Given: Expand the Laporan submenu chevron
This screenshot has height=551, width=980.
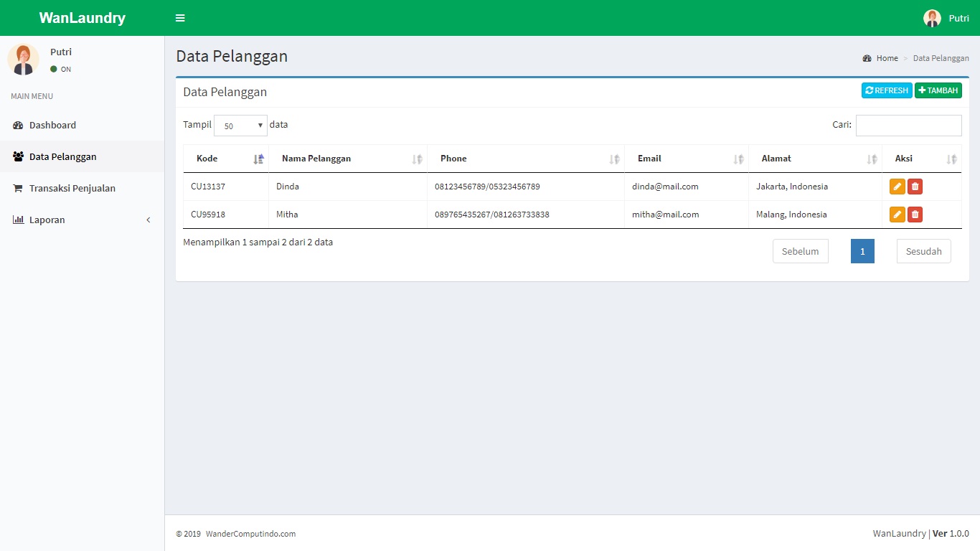Looking at the screenshot, I should pos(149,220).
